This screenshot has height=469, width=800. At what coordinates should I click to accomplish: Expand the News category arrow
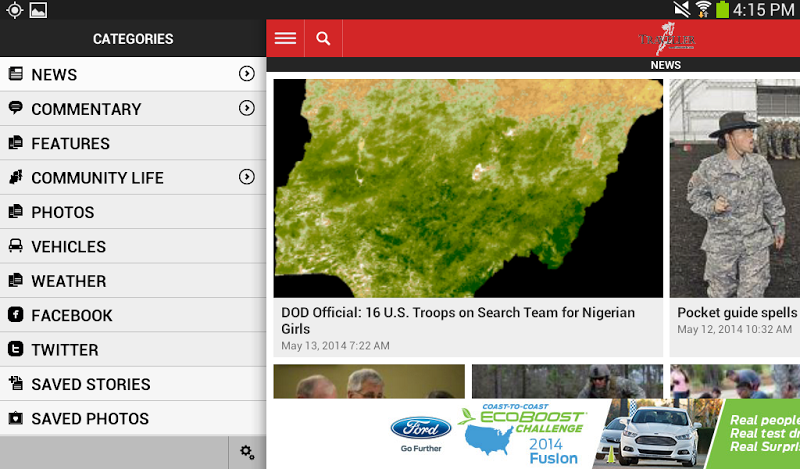coord(246,74)
